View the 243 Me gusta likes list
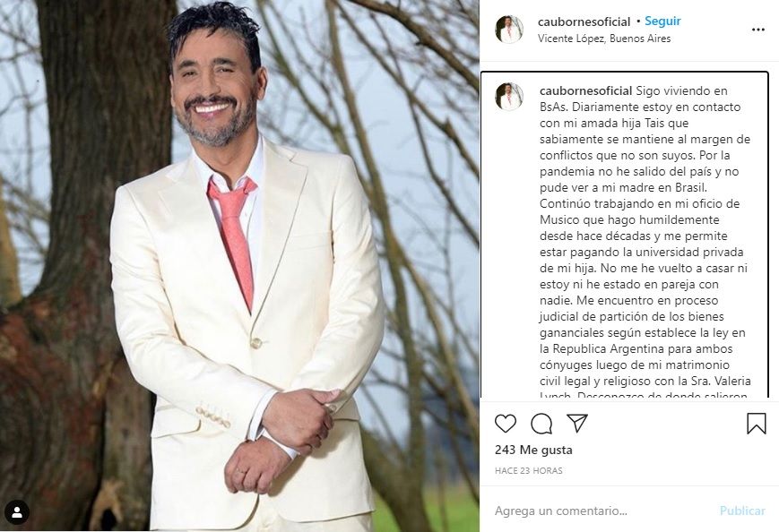 click(x=533, y=450)
